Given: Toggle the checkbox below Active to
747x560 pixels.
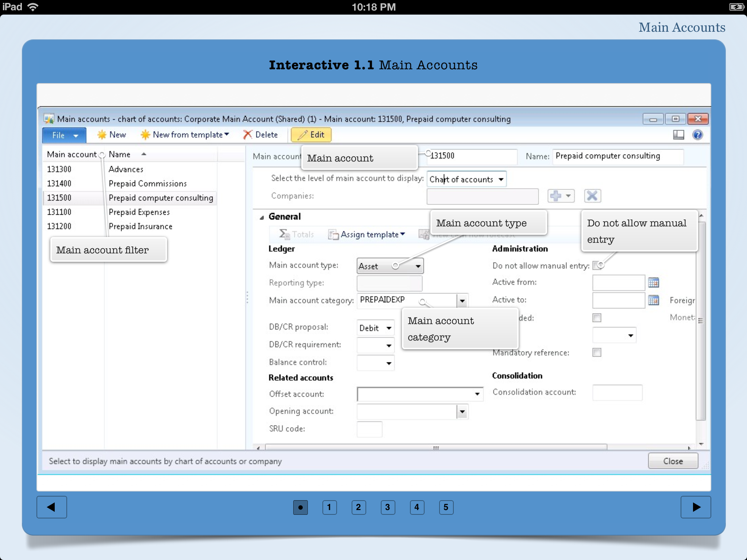Looking at the screenshot, I should (597, 318).
